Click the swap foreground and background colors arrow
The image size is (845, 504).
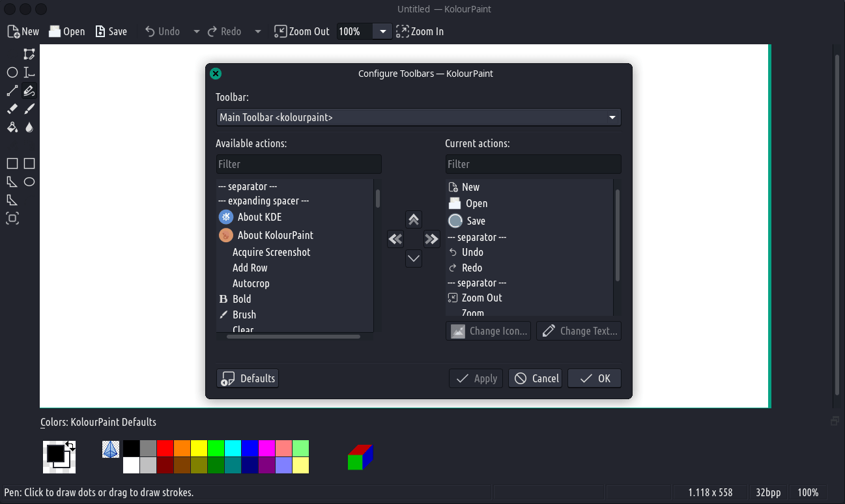click(70, 445)
